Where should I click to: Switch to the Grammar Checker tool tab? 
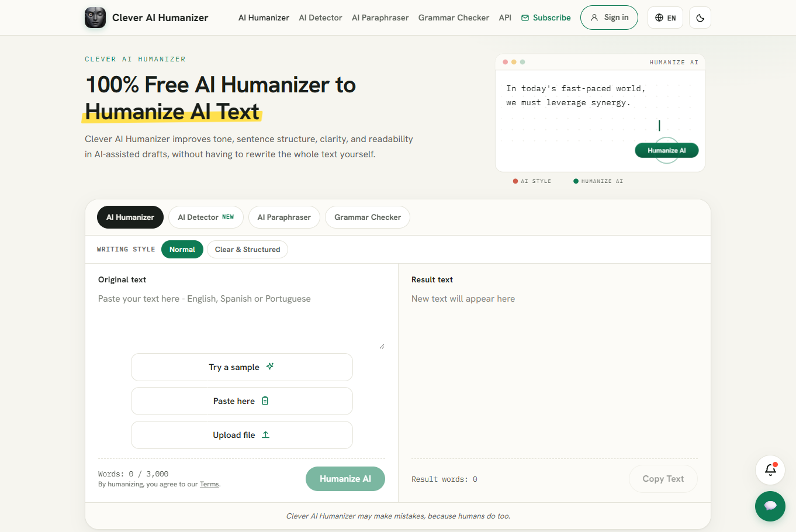tap(368, 217)
